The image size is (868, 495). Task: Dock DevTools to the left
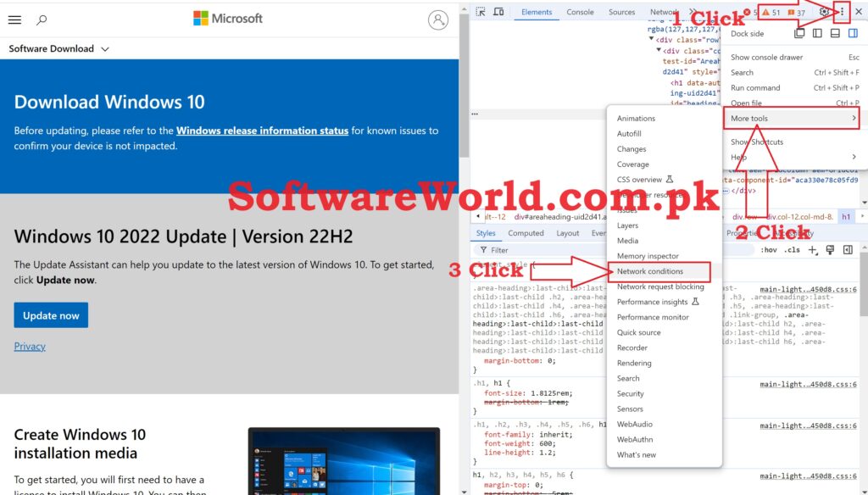coord(817,33)
